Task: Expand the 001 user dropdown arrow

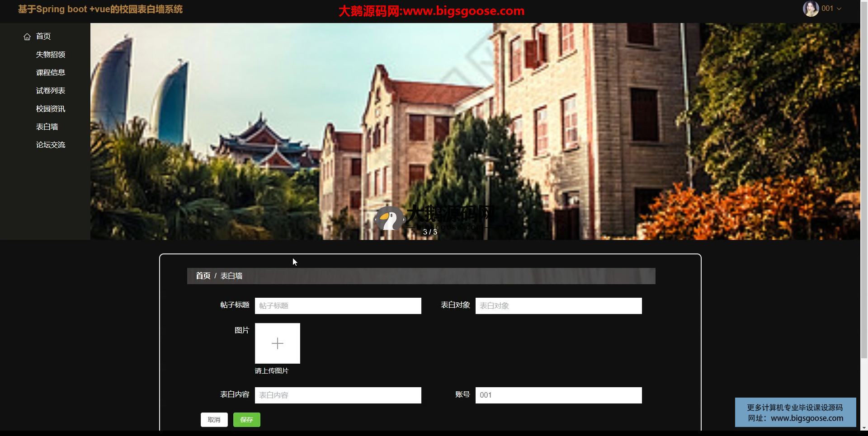Action: (839, 9)
